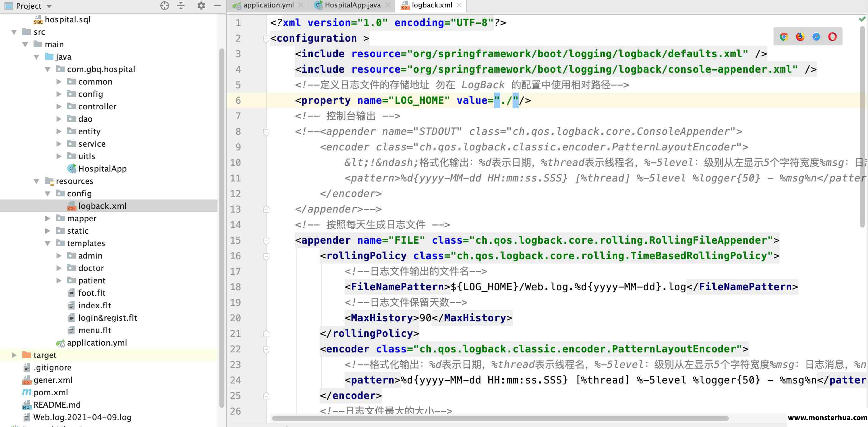868x427 pixels.
Task: Switch to application.yml tab
Action: 268,5
